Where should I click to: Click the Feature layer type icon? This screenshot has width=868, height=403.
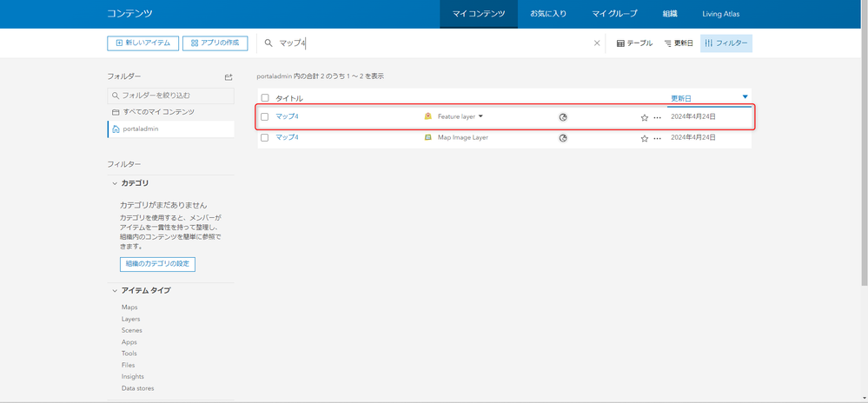[x=427, y=116]
